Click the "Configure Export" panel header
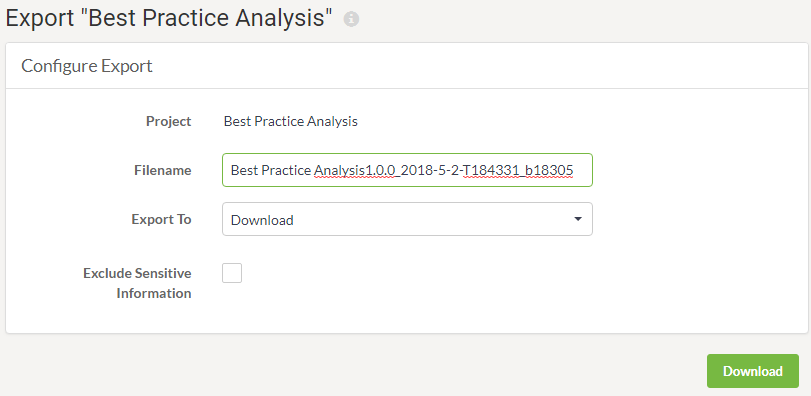 (x=87, y=66)
